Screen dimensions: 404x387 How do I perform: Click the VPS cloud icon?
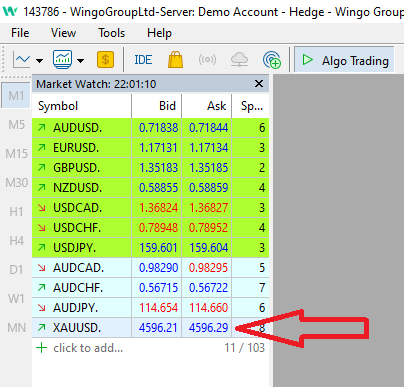point(239,60)
